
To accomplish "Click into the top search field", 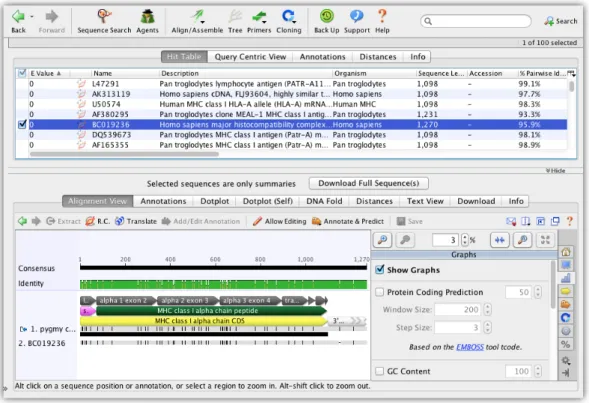I will (476, 21).
